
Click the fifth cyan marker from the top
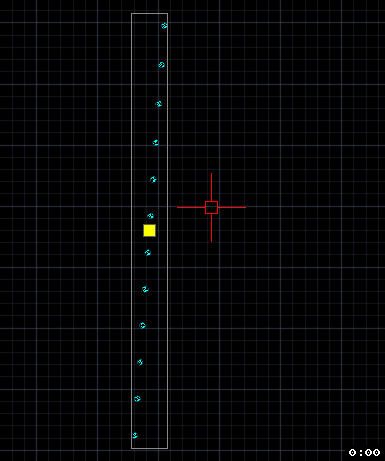pos(153,179)
